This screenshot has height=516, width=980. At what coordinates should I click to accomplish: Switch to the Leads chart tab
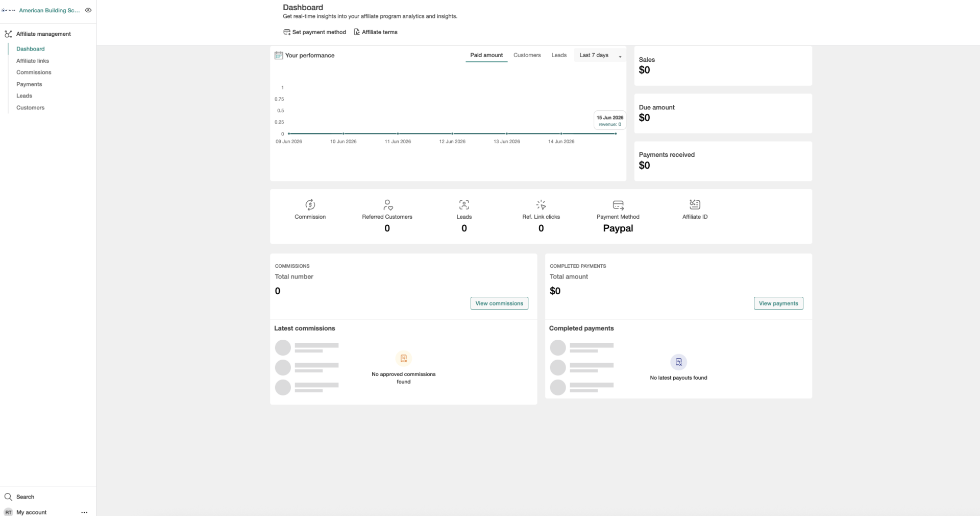(559, 55)
